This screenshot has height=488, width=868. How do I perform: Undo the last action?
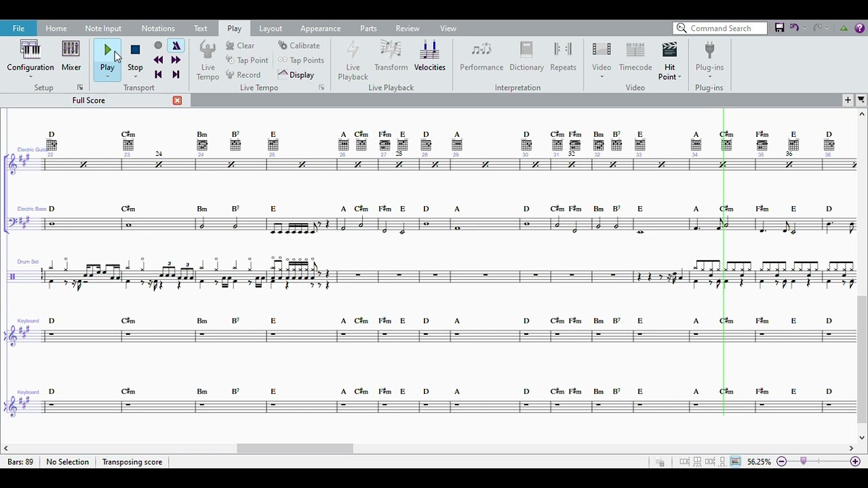(794, 28)
